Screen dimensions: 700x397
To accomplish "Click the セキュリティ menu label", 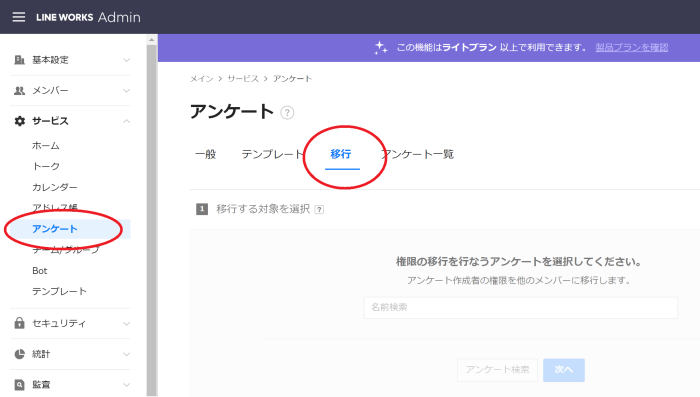I will 58,323.
